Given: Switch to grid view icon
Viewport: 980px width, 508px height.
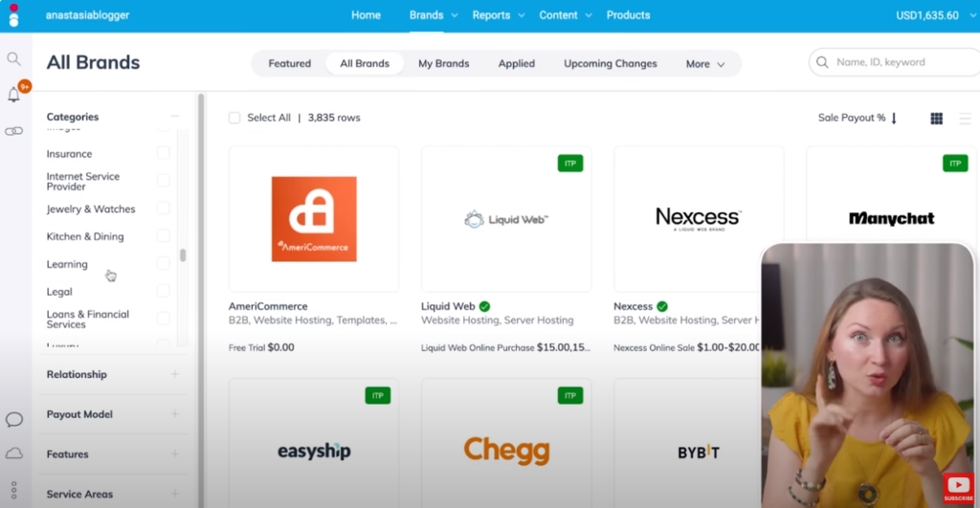Looking at the screenshot, I should [936, 118].
